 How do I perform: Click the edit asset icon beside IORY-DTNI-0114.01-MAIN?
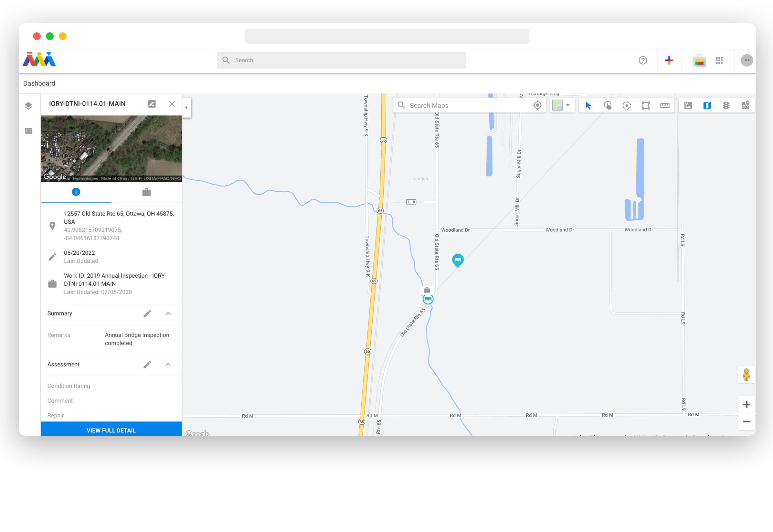click(152, 104)
